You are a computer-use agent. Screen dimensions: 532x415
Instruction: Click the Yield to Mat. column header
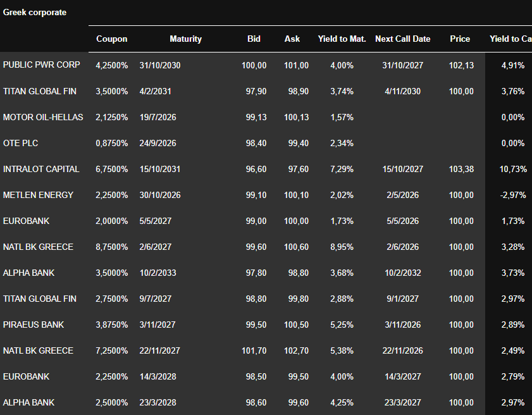[x=342, y=39]
